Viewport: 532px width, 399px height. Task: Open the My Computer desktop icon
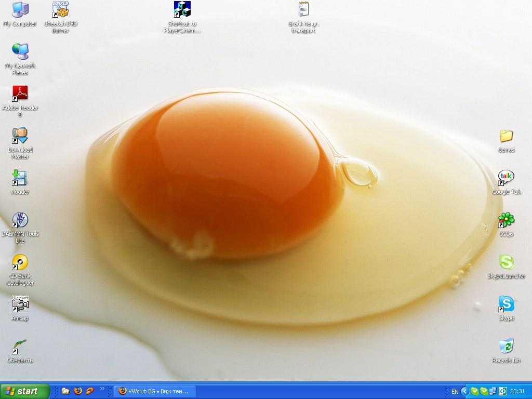coord(20,10)
